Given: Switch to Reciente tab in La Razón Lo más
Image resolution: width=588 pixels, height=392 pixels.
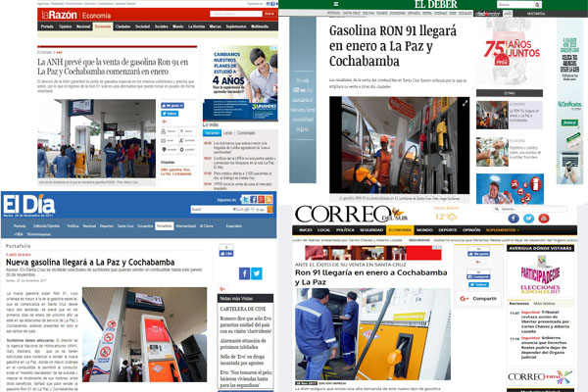Looking at the screenshot, I should pos(212,133).
